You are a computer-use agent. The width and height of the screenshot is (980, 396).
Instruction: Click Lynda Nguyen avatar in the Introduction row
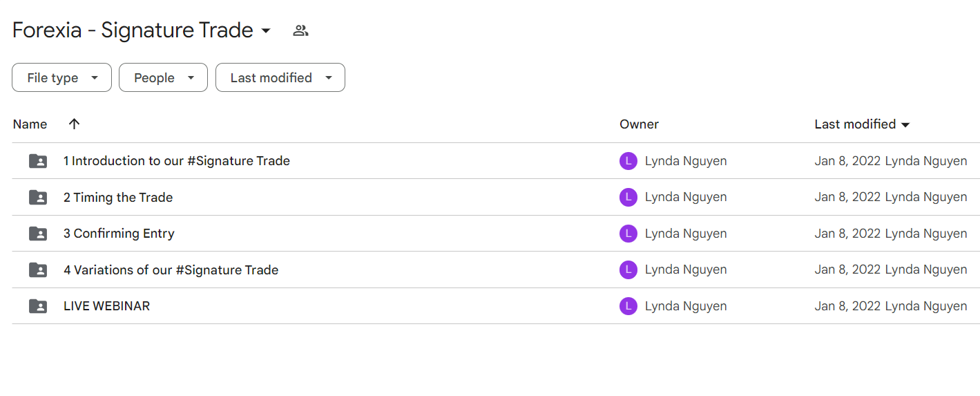coord(628,161)
